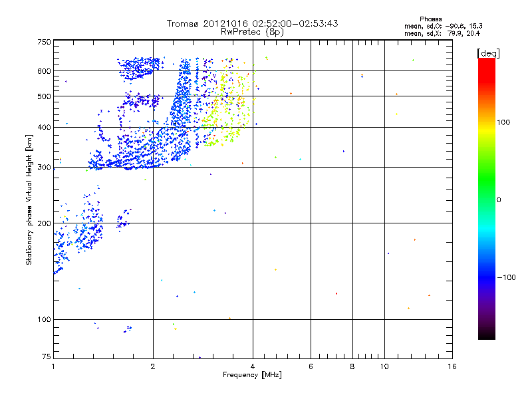This screenshot has height=399, width=532.
Task: Click the x-axis tick label '10'
Action: tap(384, 366)
